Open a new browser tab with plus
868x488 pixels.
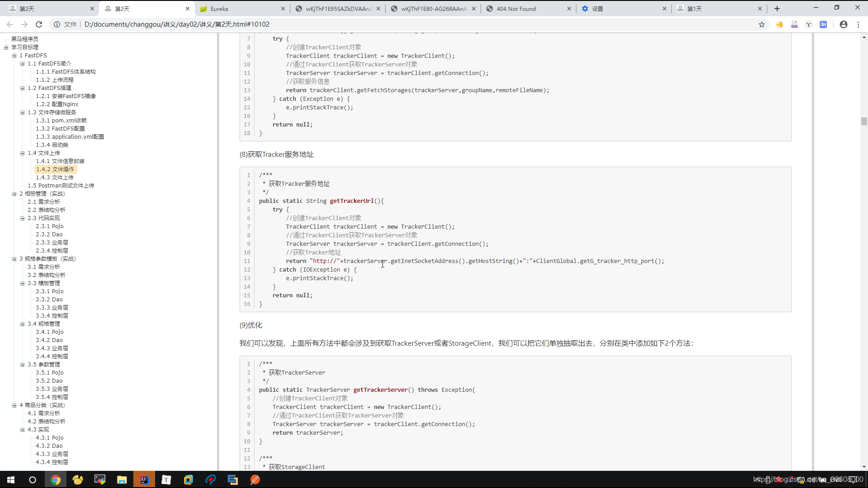coord(777,9)
